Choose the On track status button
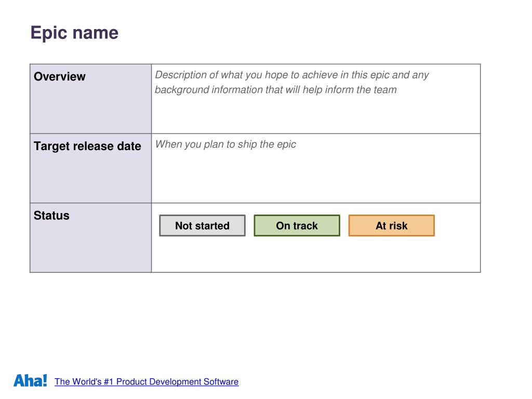 pos(297,225)
